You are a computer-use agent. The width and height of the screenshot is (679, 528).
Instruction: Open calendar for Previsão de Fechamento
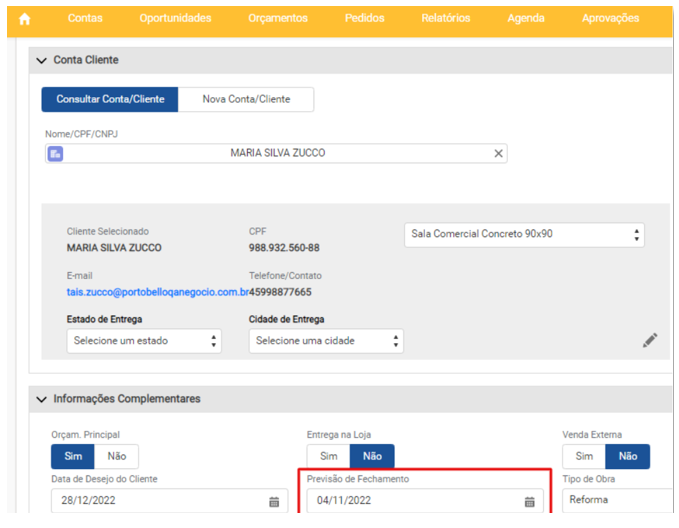click(530, 501)
